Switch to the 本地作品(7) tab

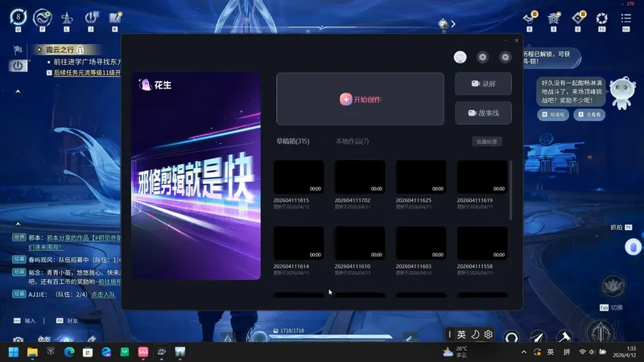click(352, 142)
